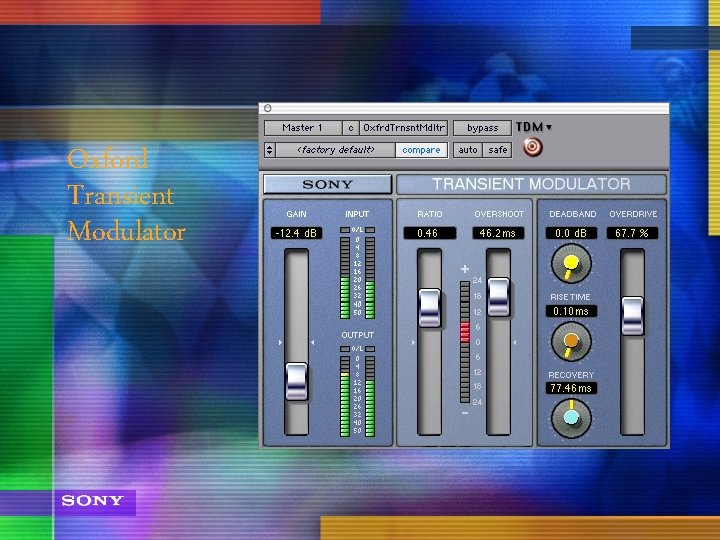This screenshot has height=540, width=720.
Task: Click the SONY logo button
Action: (327, 184)
